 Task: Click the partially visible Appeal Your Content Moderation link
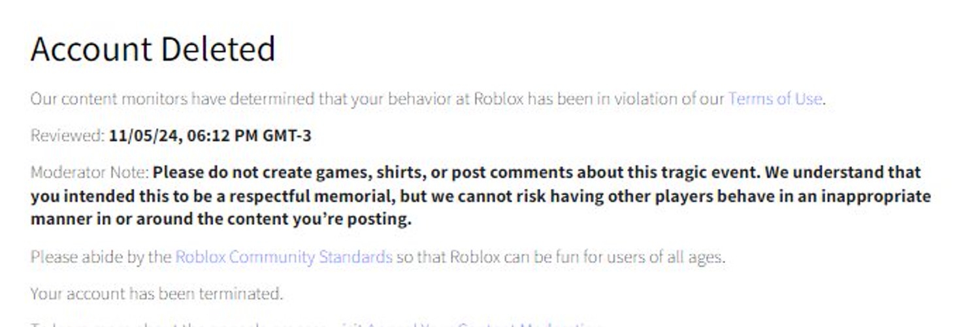coord(482,324)
